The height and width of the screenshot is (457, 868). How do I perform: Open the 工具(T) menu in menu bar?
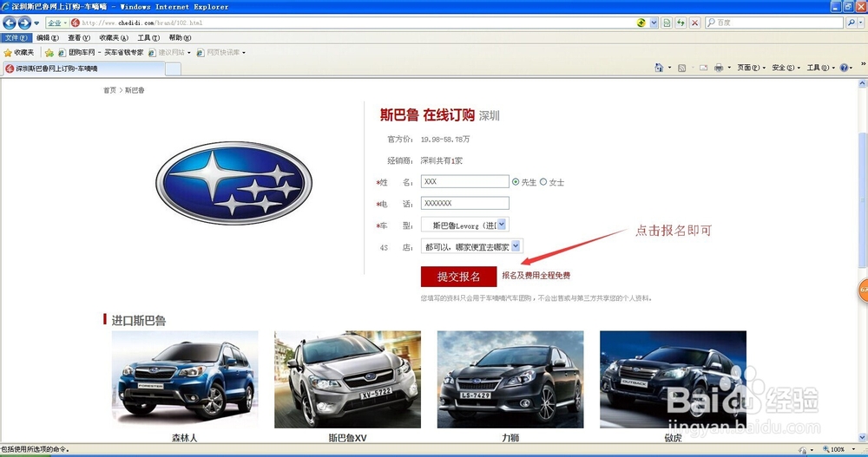pyautogui.click(x=149, y=37)
